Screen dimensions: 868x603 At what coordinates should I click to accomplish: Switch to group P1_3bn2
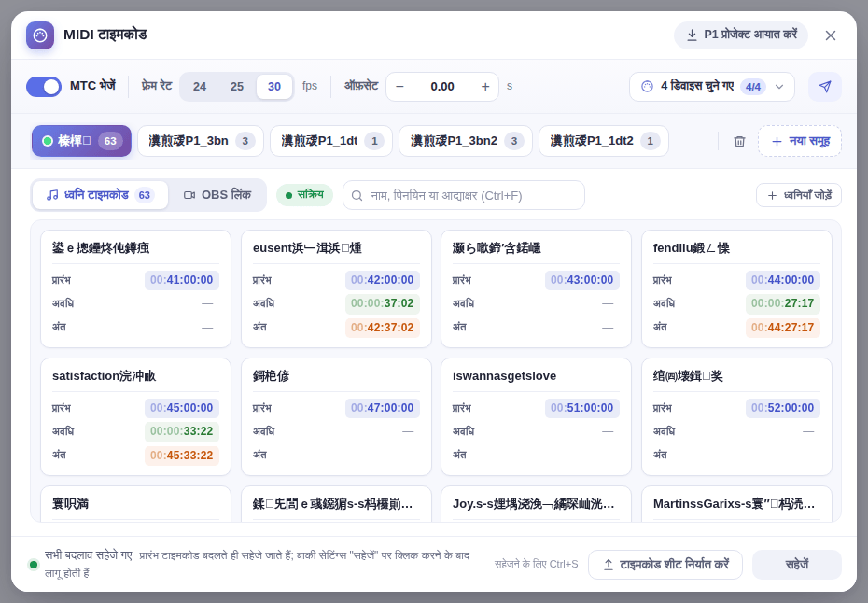466,141
